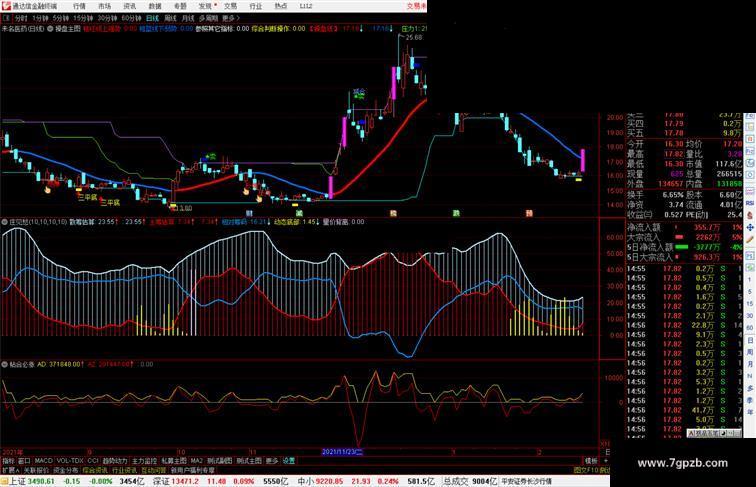Image resolution: width=756 pixels, height=487 pixels.
Task: Select the MACD indicator tab
Action: click(43, 461)
